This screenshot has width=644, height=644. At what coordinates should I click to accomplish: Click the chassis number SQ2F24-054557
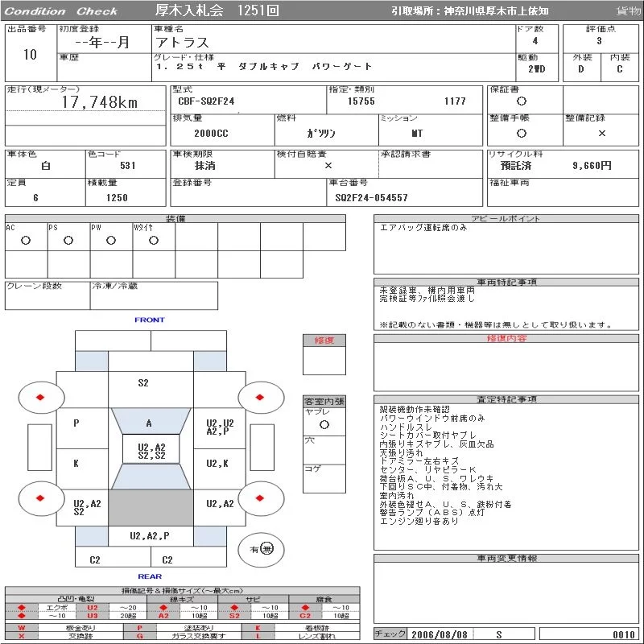[371, 198]
